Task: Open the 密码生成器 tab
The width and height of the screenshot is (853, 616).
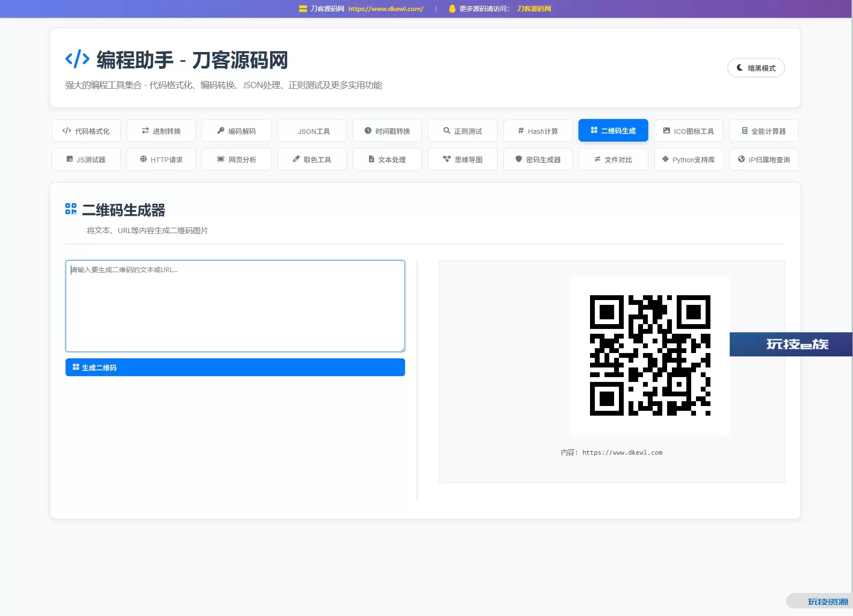Action: coord(538,159)
